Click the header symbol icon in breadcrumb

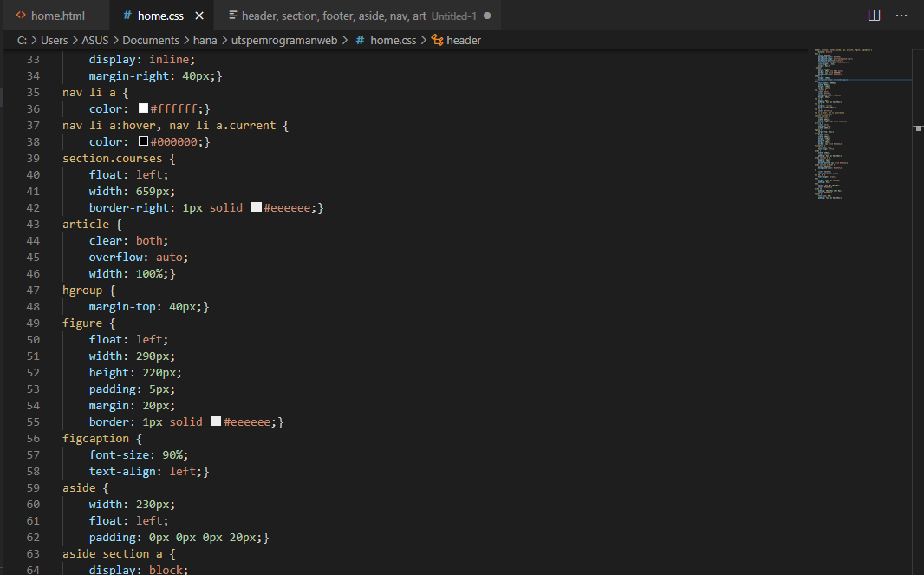(x=437, y=40)
